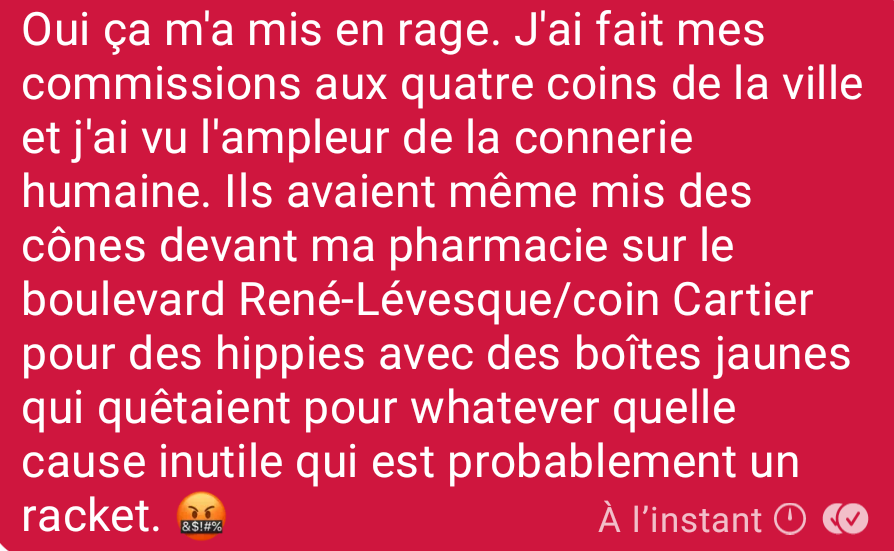Click the "À l'instant" timestamp
Viewport: 894px width, 551px height.
point(680,519)
